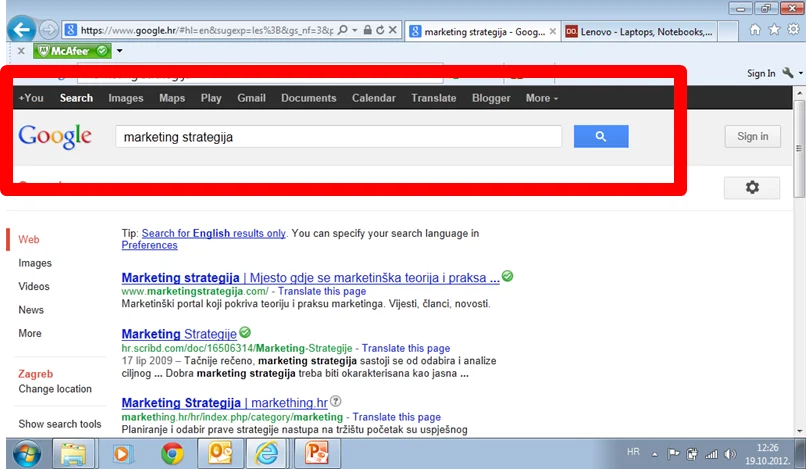Open Outlook from taskbar

[220, 454]
